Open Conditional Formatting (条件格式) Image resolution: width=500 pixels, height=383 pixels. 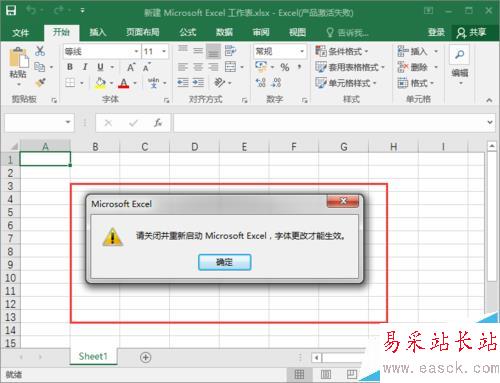tap(342, 51)
